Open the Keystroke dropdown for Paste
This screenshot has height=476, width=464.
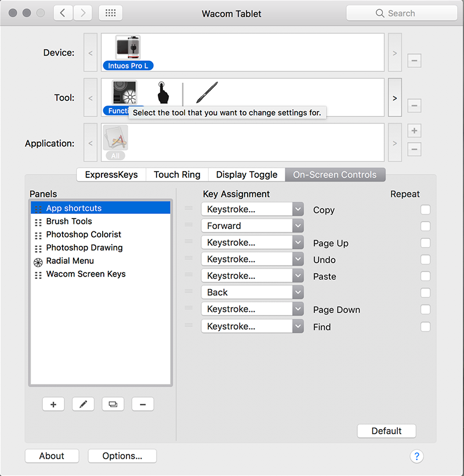click(252, 275)
